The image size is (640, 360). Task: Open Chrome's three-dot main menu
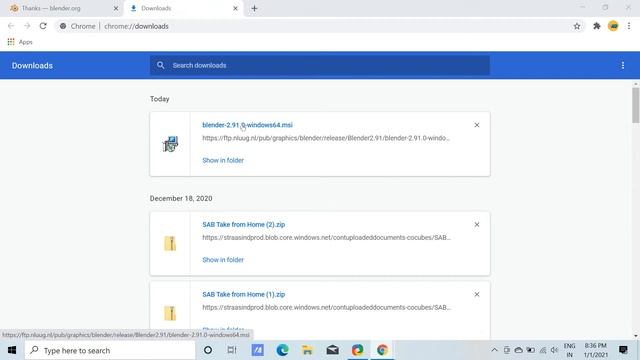(x=629, y=26)
